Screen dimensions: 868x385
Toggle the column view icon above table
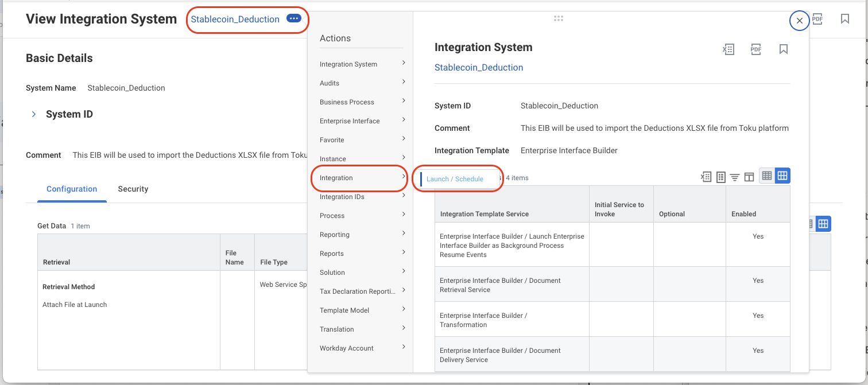[x=749, y=177]
